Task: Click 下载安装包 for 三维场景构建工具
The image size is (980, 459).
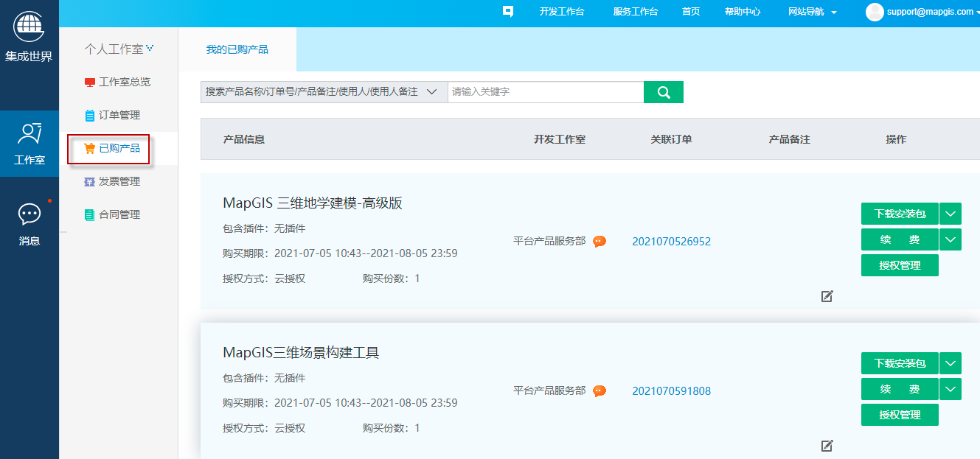Action: coord(900,363)
